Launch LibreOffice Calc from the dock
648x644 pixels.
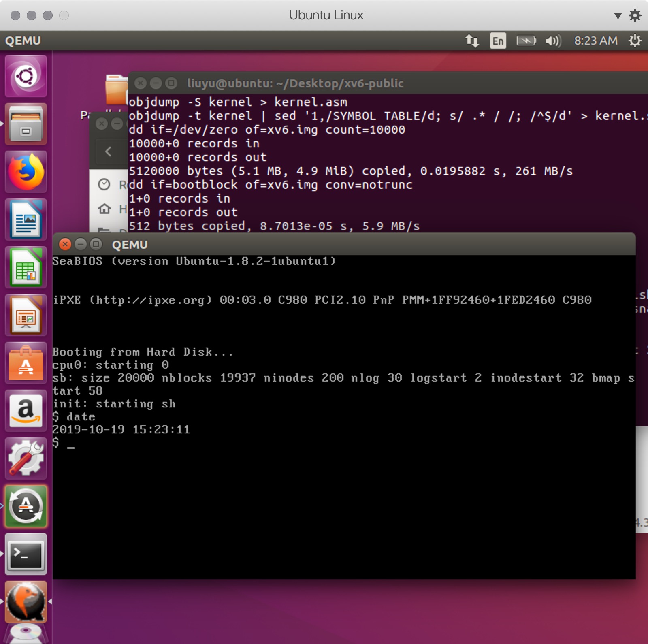pyautogui.click(x=26, y=267)
